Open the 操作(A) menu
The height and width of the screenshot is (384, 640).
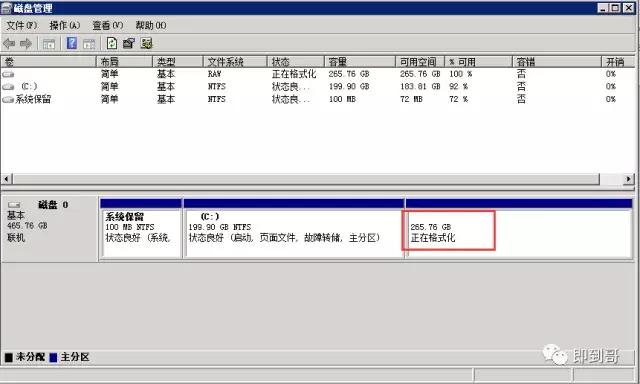[x=64, y=25]
